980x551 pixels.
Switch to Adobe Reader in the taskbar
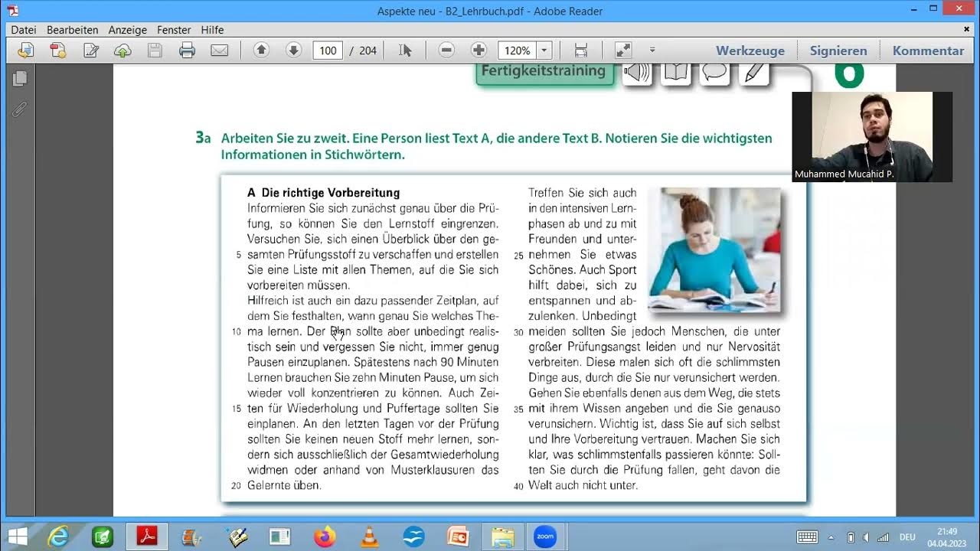[x=147, y=536]
